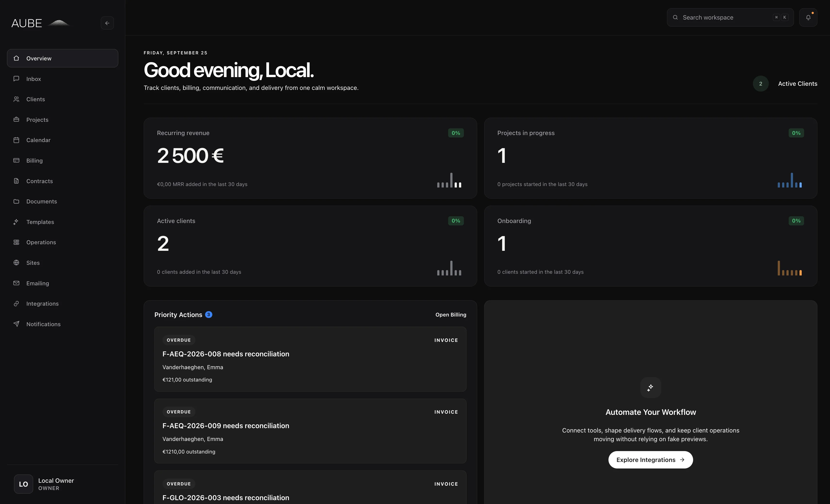Open the Emailing section
The image size is (830, 504).
[x=63, y=283]
